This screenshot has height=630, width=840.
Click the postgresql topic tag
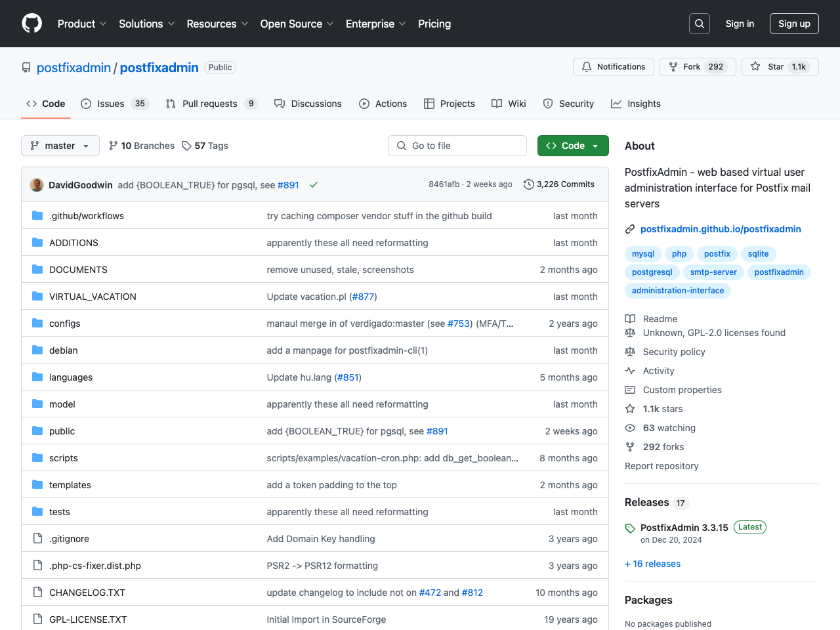(x=652, y=272)
